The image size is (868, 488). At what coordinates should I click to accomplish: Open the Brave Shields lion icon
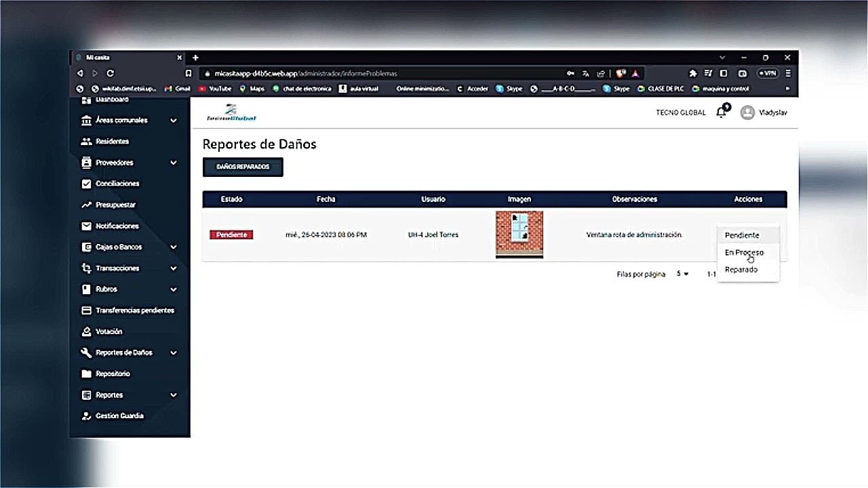[620, 73]
